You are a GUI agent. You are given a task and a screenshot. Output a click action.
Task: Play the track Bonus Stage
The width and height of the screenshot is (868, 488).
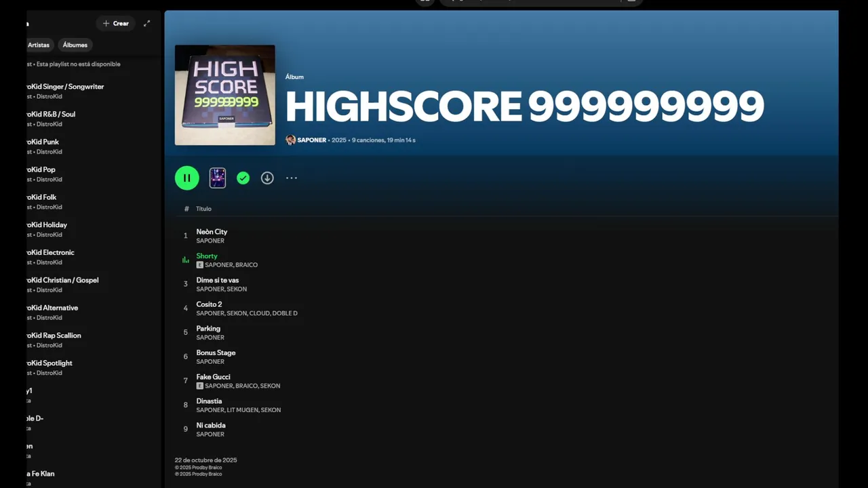pos(216,352)
